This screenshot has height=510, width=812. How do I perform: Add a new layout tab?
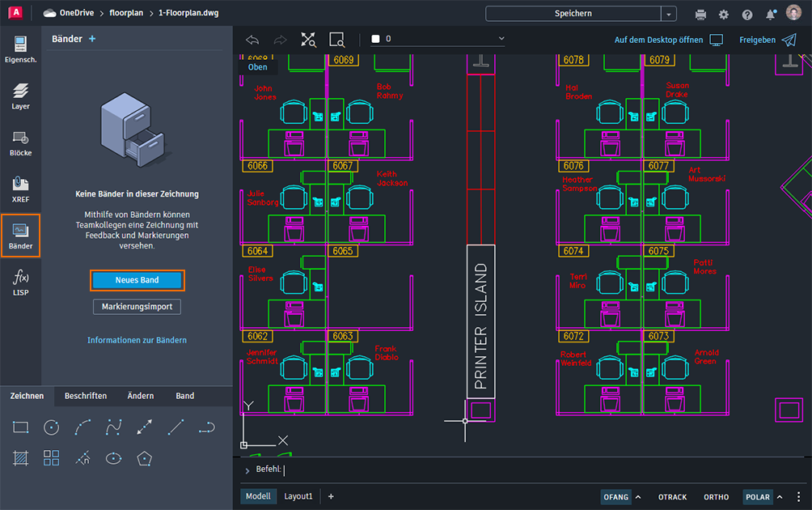click(331, 496)
